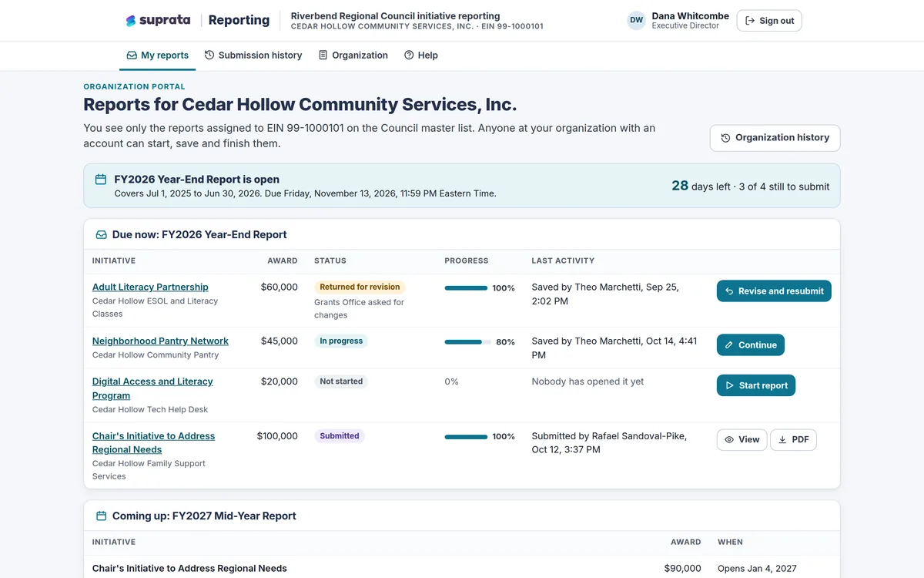Image resolution: width=924 pixels, height=578 pixels.
Task: Continue the Neighborhood Pantry Network report
Action: tap(751, 345)
